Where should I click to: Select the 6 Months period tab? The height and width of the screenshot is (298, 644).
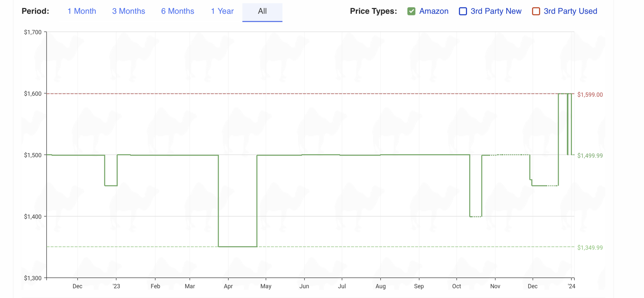pyautogui.click(x=177, y=11)
